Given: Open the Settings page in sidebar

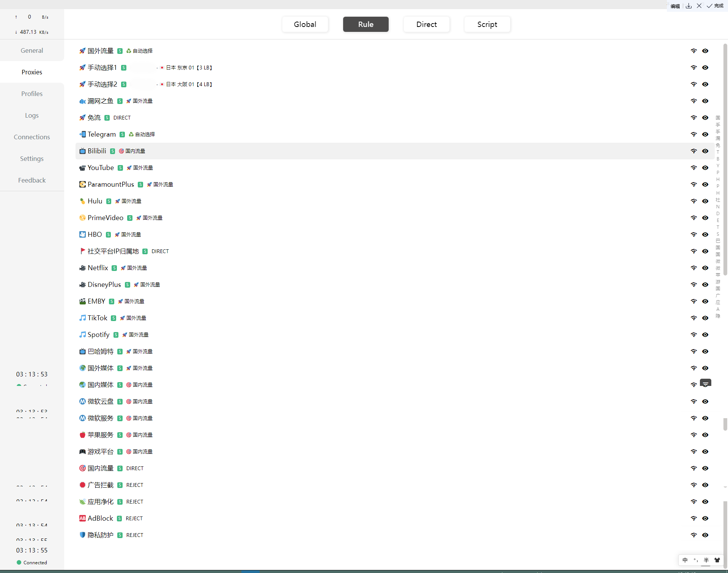Looking at the screenshot, I should 32,159.
